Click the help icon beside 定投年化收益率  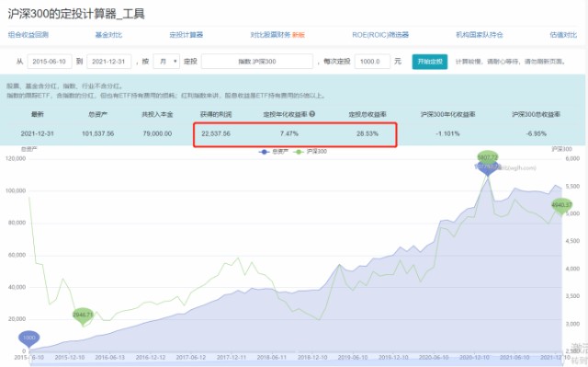pos(312,114)
